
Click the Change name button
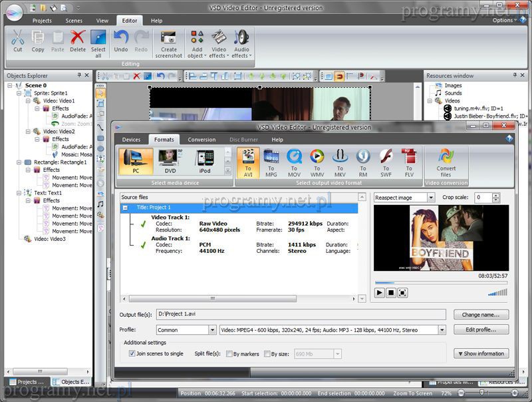point(481,314)
